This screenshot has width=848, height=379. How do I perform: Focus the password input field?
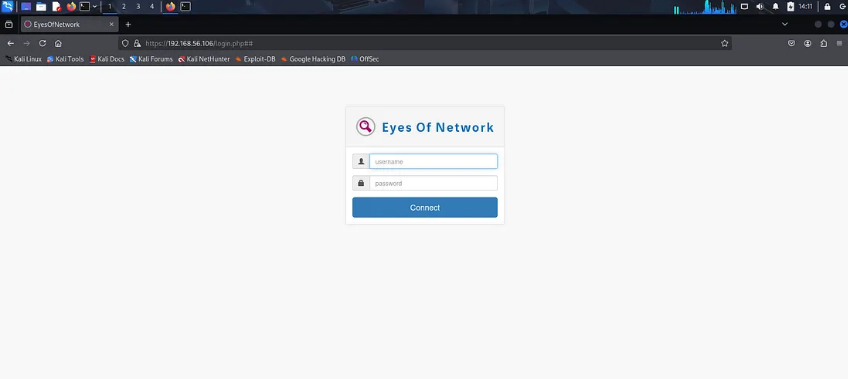click(433, 183)
